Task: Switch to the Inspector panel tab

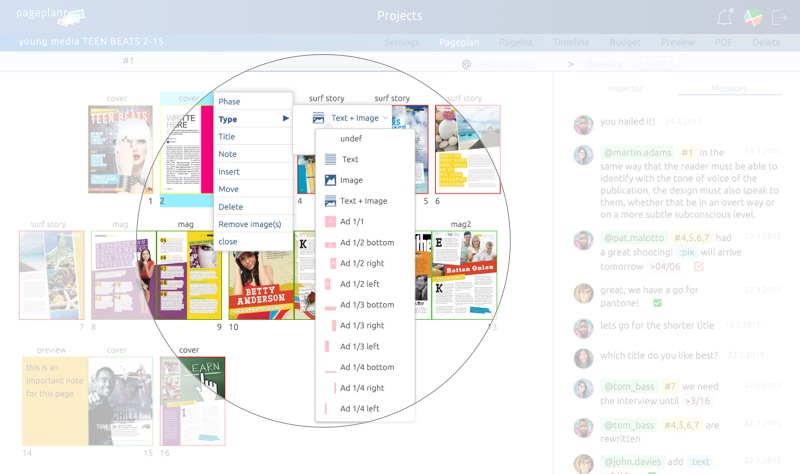Action: click(626, 88)
